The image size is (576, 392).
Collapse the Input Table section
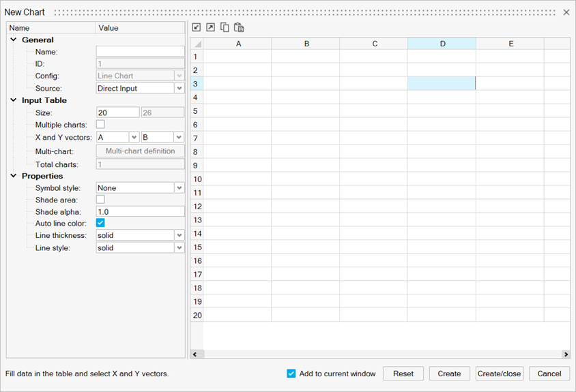point(14,100)
